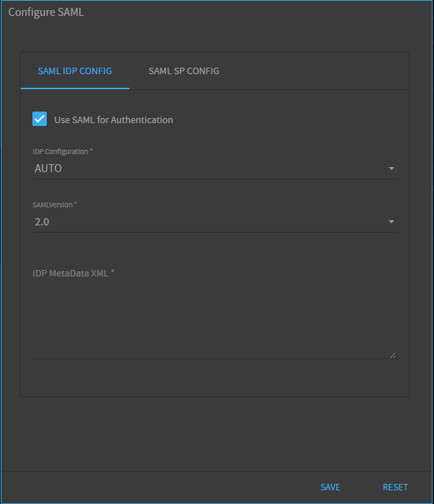The height and width of the screenshot is (504, 434).
Task: Click the IDP Configuration field label
Action: click(63, 151)
